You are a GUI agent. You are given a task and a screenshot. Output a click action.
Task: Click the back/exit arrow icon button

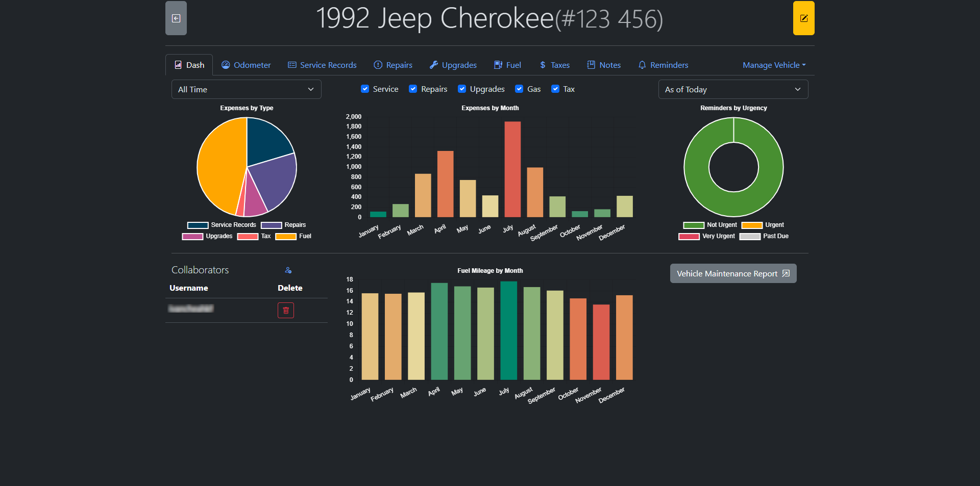[x=176, y=18]
